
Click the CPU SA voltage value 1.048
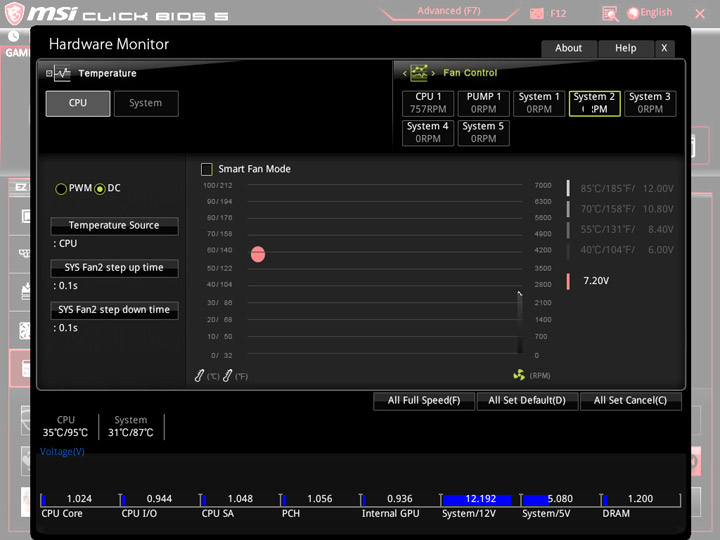(x=240, y=499)
